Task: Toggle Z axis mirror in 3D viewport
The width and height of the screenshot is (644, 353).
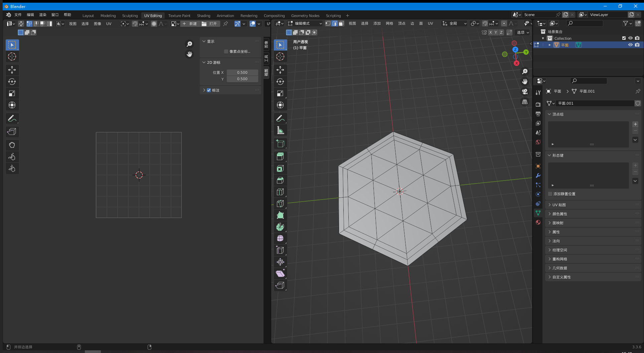Action: [501, 32]
